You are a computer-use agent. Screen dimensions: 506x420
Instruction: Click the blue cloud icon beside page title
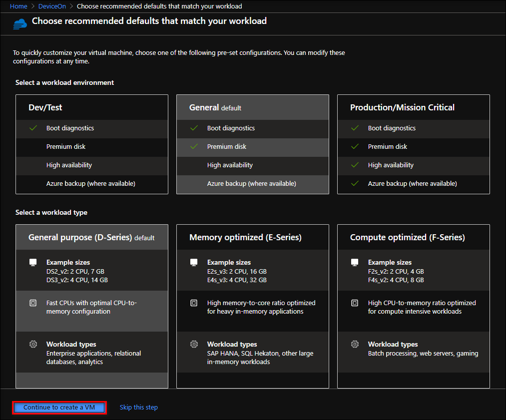pos(20,23)
